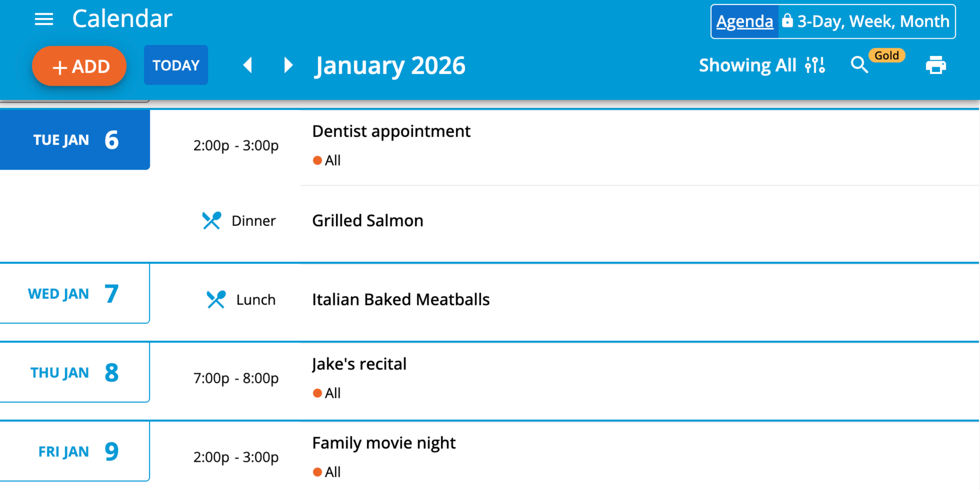Jump to today using the Today button
The width and height of the screenshot is (980, 490).
[x=175, y=65]
